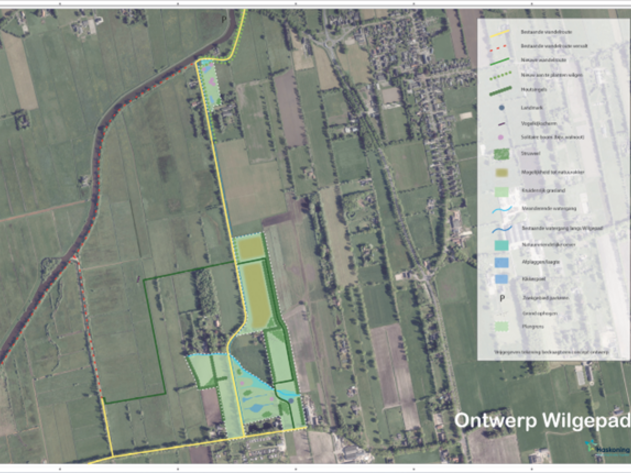This screenshot has height=473, width=631.
Task: Click the 'Solitaire boom' legend label
Action: 552,137
